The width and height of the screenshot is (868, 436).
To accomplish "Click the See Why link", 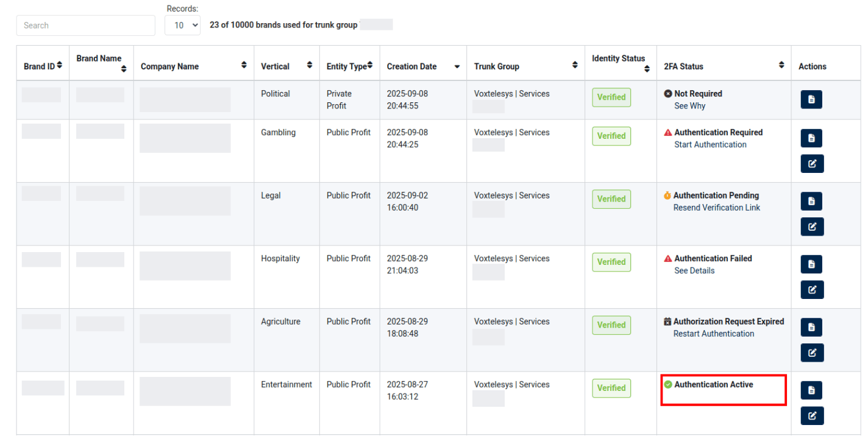I will coord(689,106).
